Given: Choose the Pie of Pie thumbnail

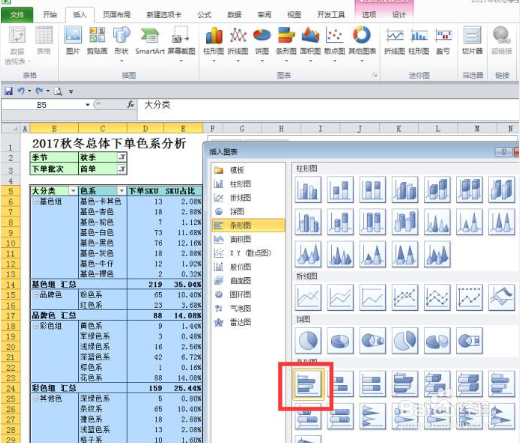Looking at the screenshot, I should 372,340.
